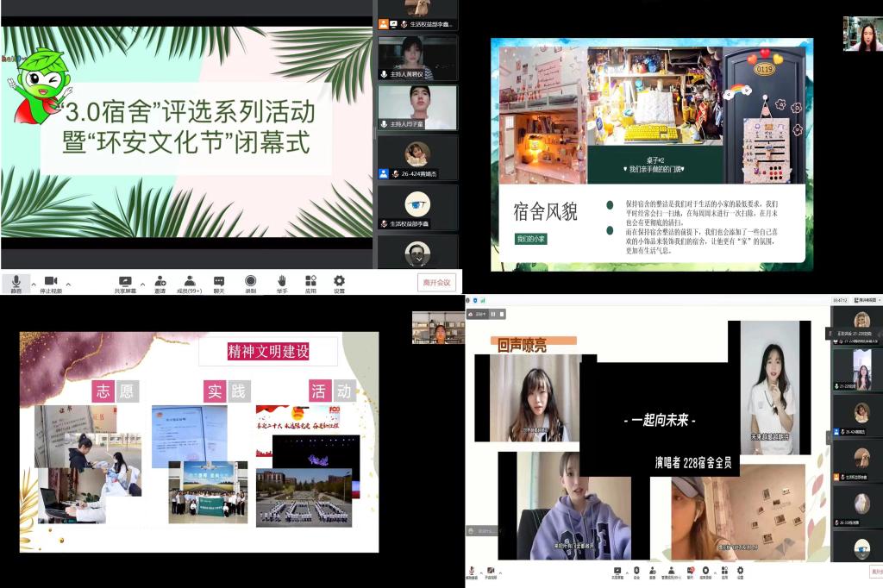Click the mute microphone icon (静音)

[x=16, y=282]
